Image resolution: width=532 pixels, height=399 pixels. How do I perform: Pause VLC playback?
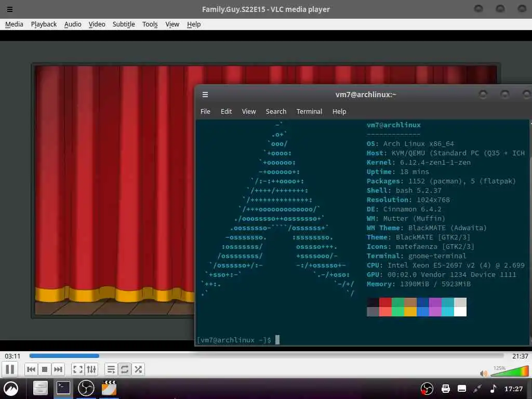[10, 369]
